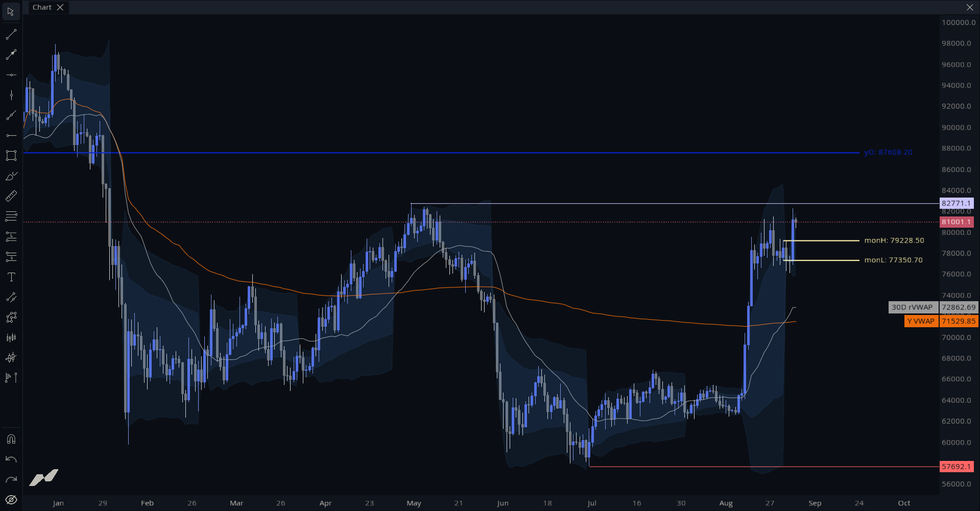Click the 30D rVWAP indicator label
980x511 pixels.
point(913,307)
